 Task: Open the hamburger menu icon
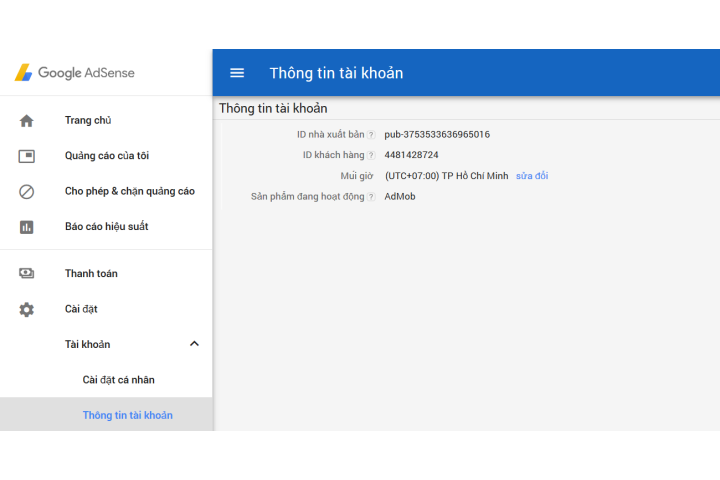coord(237,73)
